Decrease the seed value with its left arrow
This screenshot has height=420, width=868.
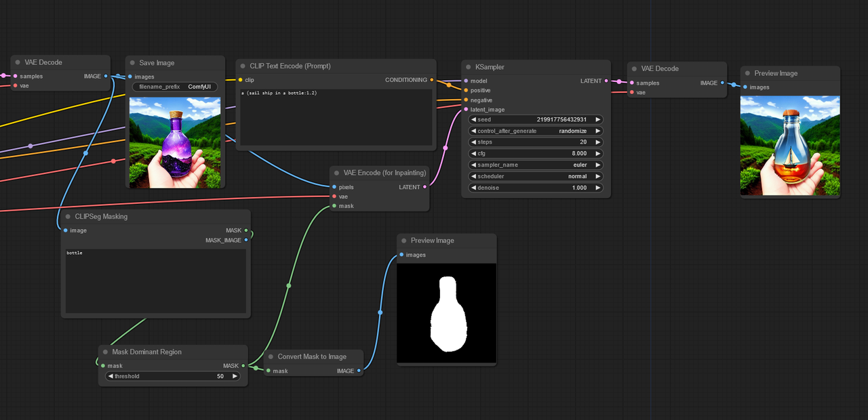473,120
